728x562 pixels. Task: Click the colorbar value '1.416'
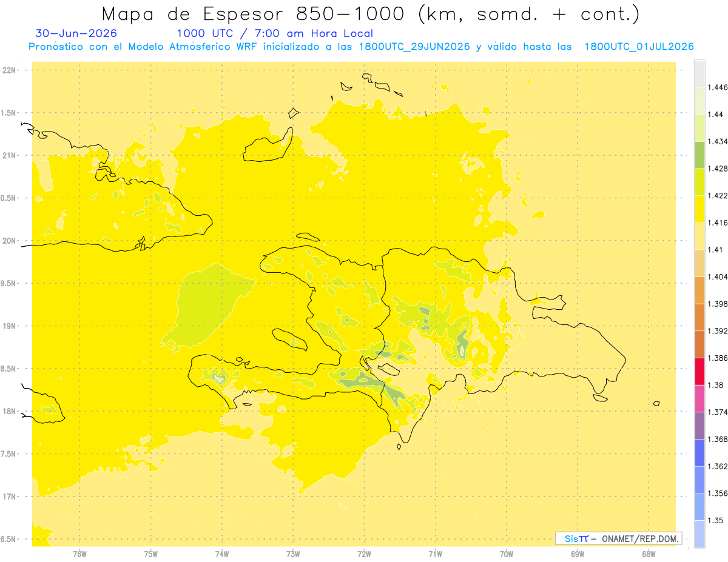coord(718,222)
